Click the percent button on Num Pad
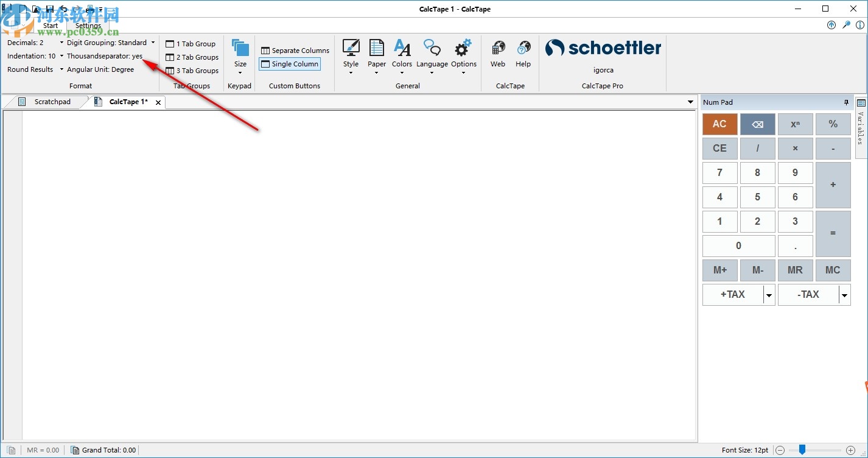Image resolution: width=868 pixels, height=458 pixels. 833,124
